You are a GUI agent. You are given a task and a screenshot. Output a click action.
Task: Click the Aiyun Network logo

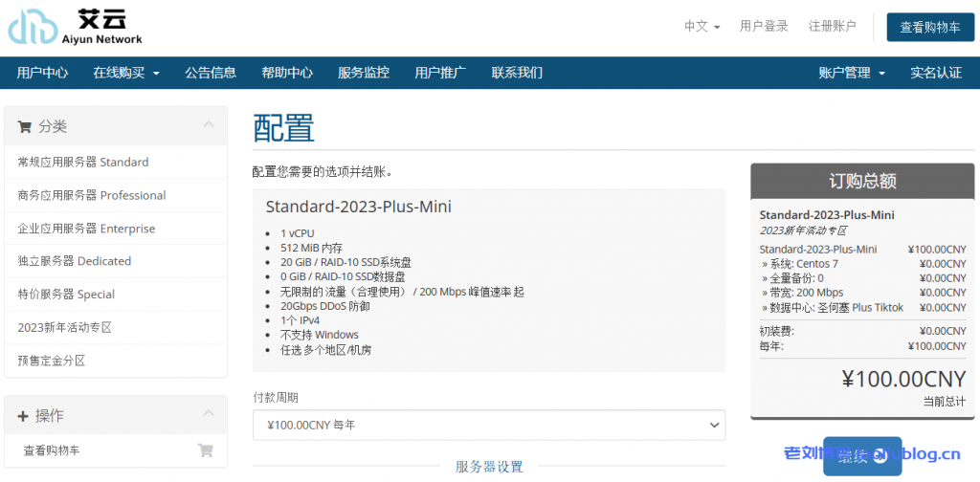[x=76, y=28]
